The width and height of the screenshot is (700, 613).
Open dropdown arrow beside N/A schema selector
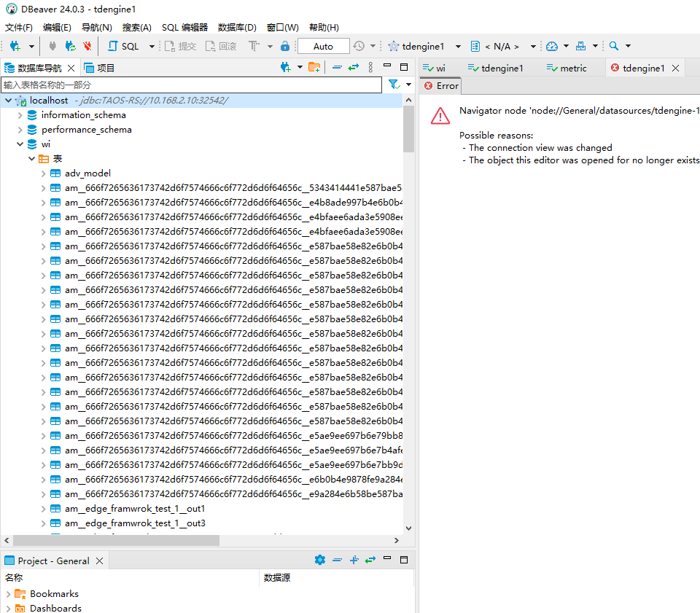pos(533,46)
